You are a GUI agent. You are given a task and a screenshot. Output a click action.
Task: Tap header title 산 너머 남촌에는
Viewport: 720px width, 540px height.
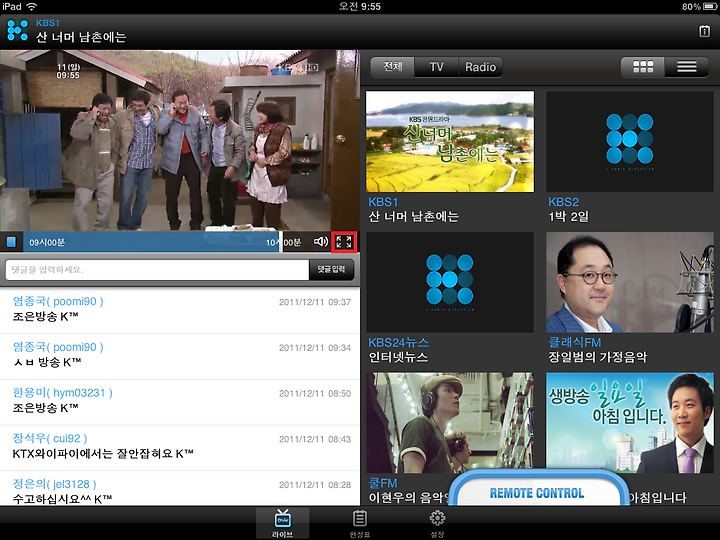(81, 37)
